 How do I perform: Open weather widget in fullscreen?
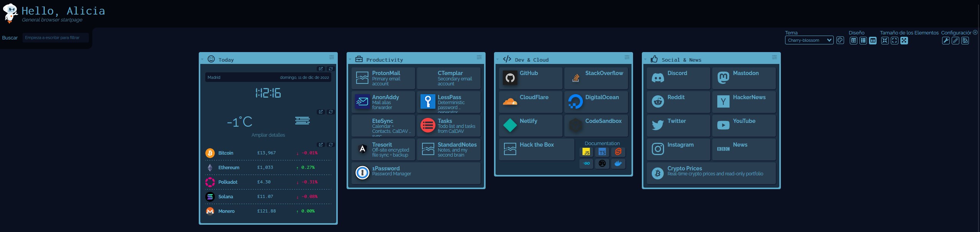[x=321, y=112]
